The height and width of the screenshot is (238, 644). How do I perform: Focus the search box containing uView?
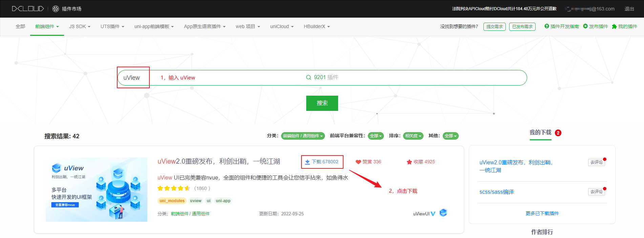tap(322, 78)
